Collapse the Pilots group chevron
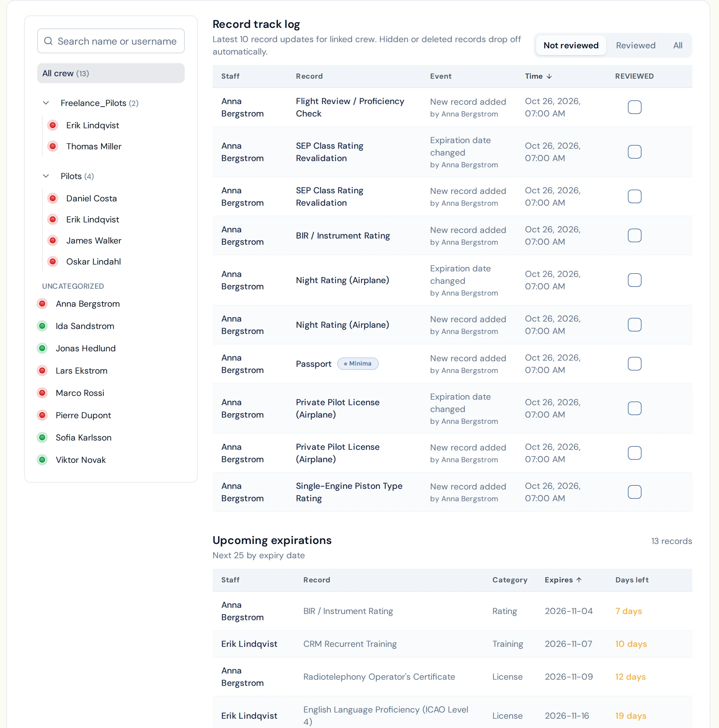This screenshot has width=719, height=728. 46,176
